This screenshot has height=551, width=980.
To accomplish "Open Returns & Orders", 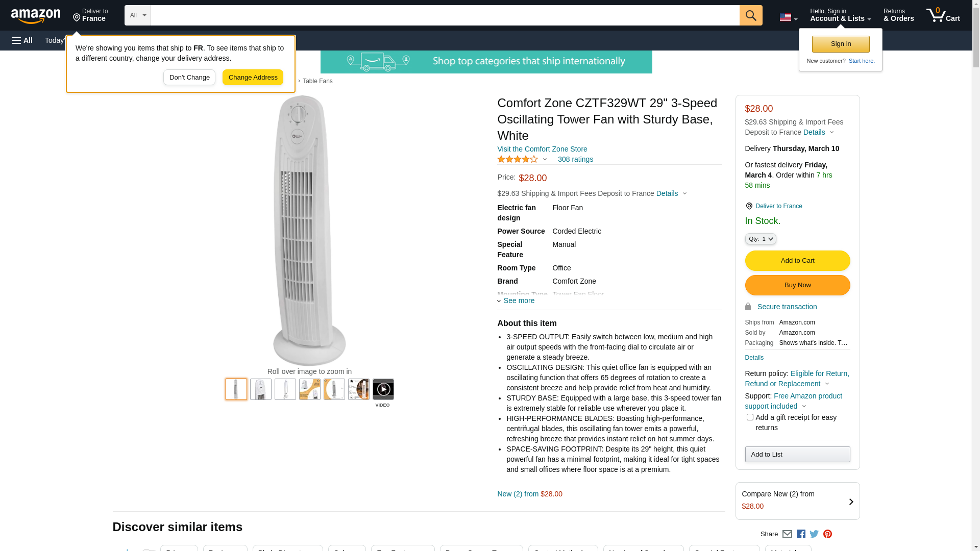I will click(898, 15).
